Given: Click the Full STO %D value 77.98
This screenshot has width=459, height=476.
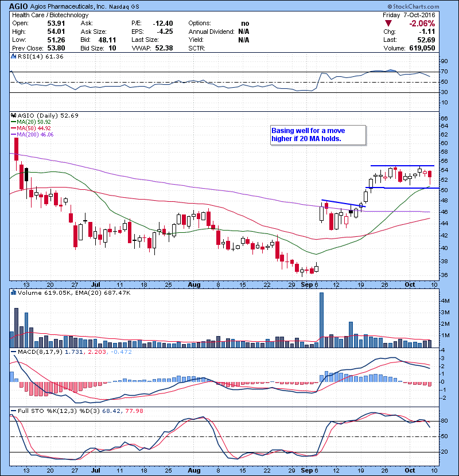Looking at the screenshot, I should point(134,411).
